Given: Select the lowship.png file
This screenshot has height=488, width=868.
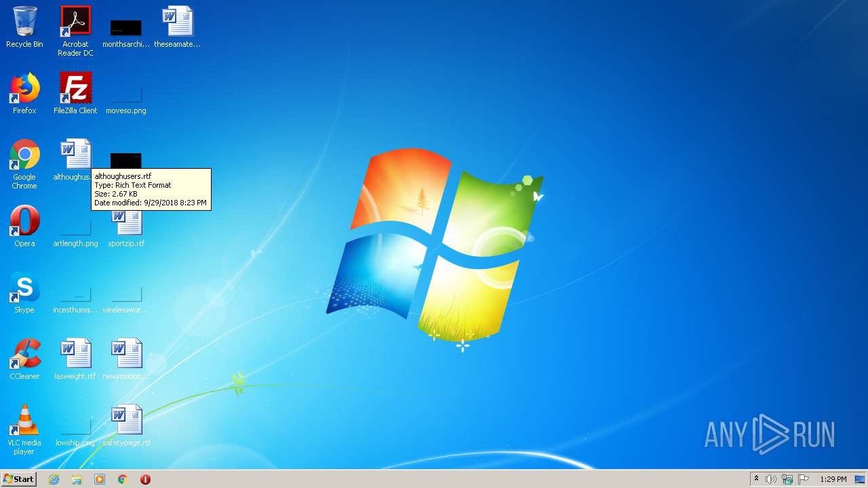Looking at the screenshot, I should pos(75,433).
